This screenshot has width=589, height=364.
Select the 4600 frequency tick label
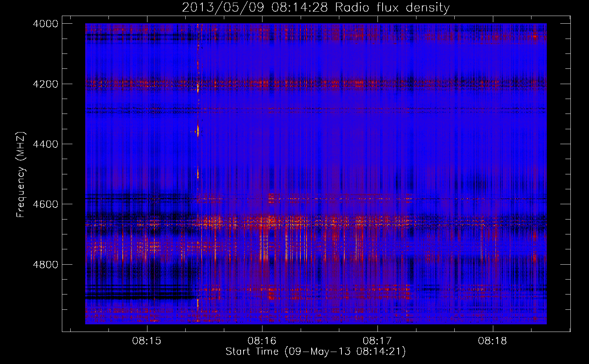(x=46, y=204)
